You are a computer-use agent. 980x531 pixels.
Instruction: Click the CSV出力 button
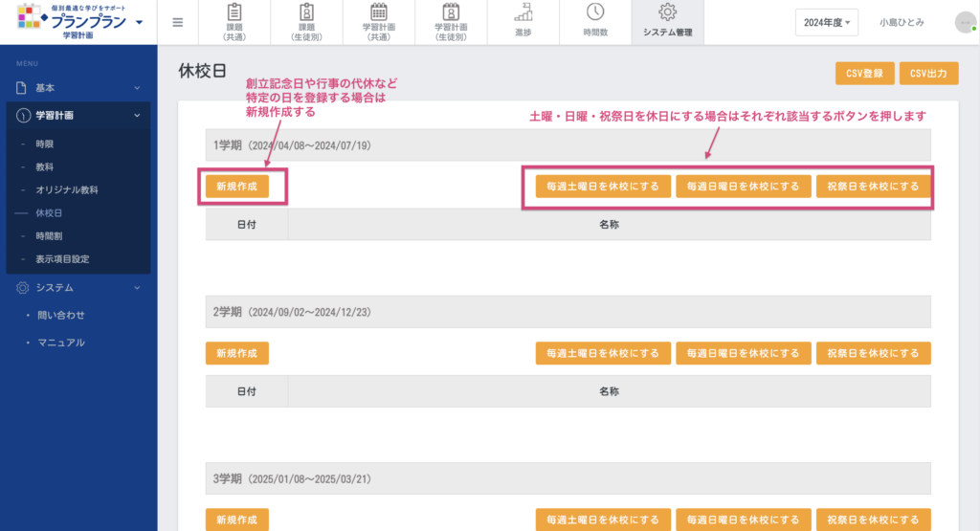928,73
